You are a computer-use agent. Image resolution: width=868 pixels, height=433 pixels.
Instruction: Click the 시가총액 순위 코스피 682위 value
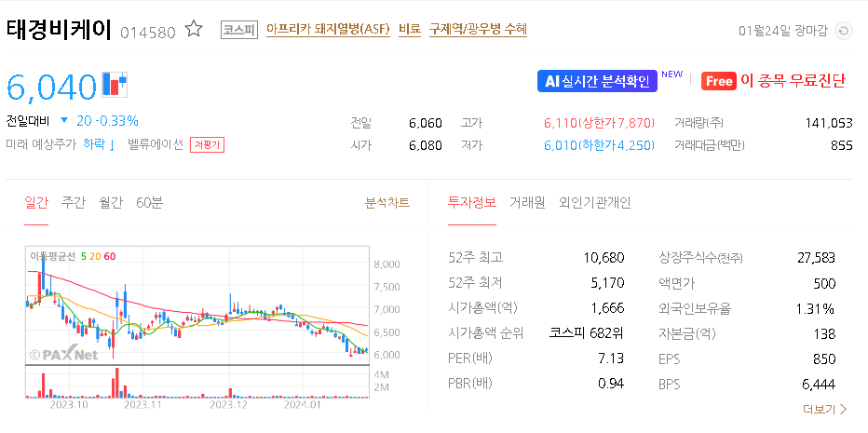click(x=587, y=332)
